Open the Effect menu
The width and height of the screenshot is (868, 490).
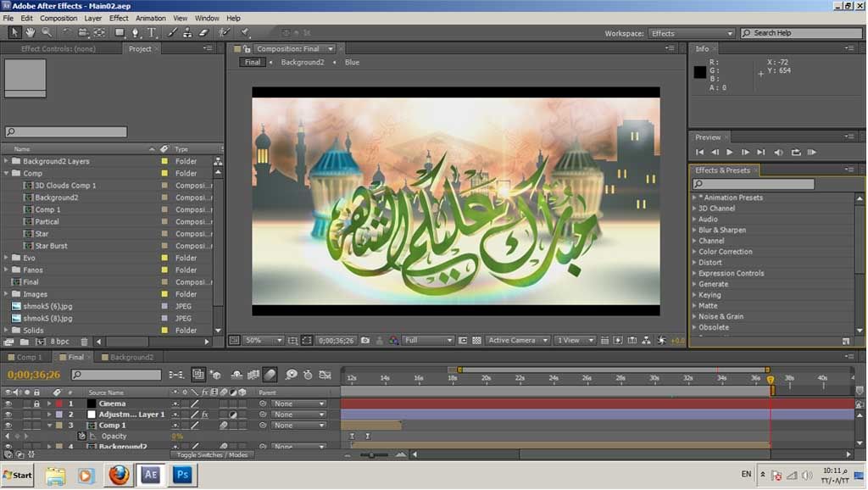click(119, 19)
